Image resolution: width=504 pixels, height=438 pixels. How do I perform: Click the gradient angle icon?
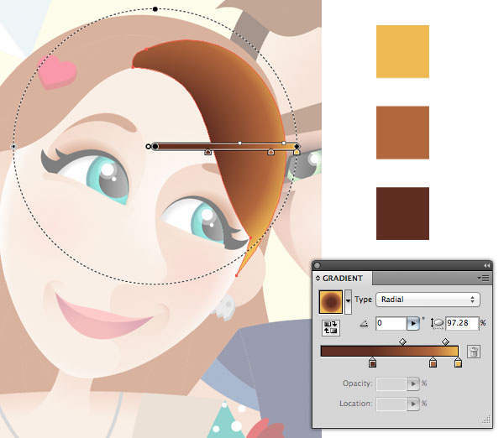coord(364,323)
